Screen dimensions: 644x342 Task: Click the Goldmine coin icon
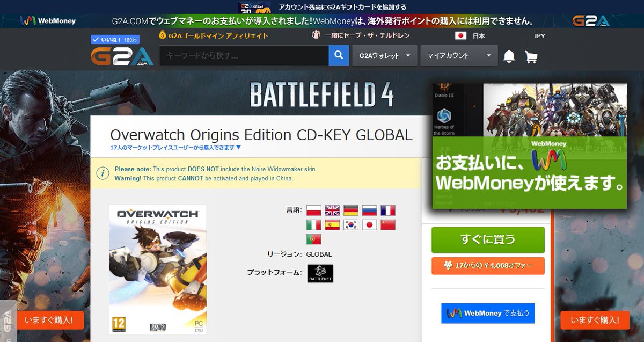[x=163, y=35]
